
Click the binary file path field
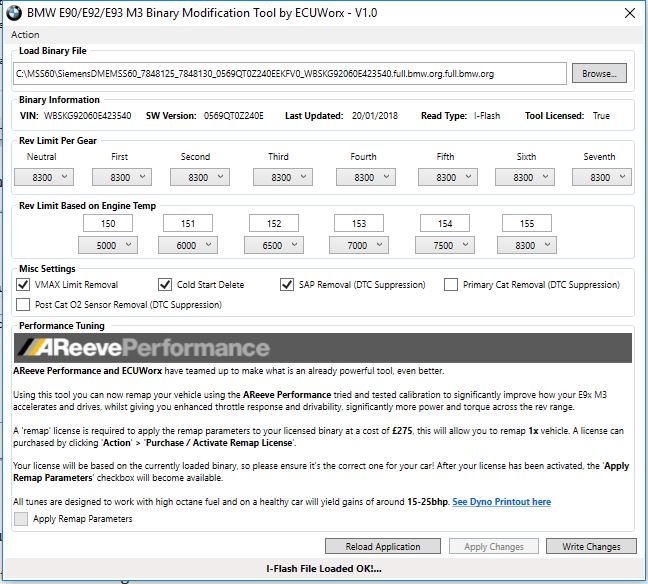point(289,74)
